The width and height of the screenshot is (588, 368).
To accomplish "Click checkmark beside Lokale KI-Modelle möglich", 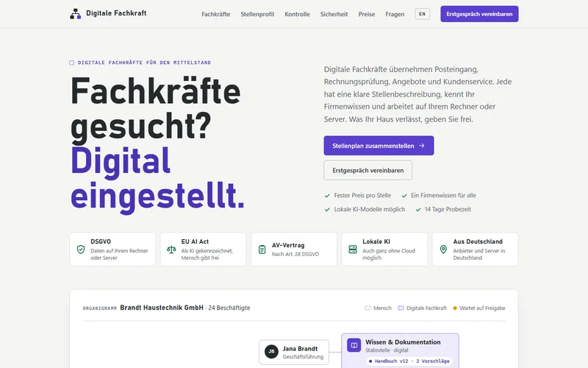I will click(x=327, y=210).
